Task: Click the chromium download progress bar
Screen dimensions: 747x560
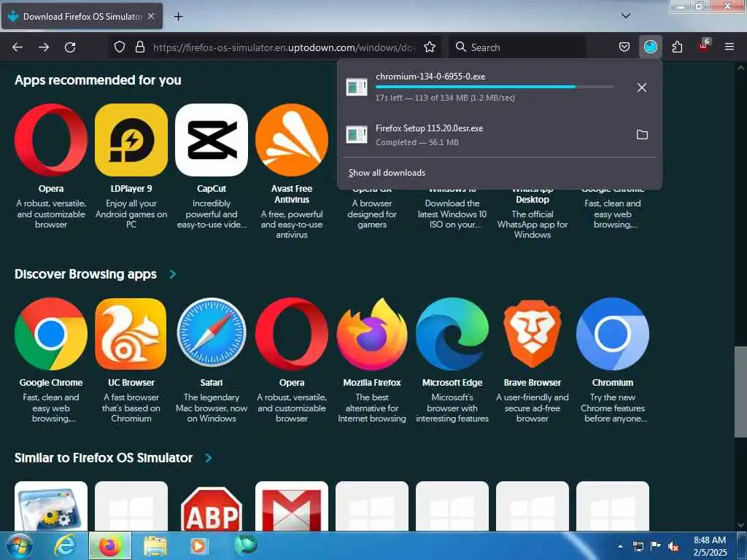Action: point(495,87)
